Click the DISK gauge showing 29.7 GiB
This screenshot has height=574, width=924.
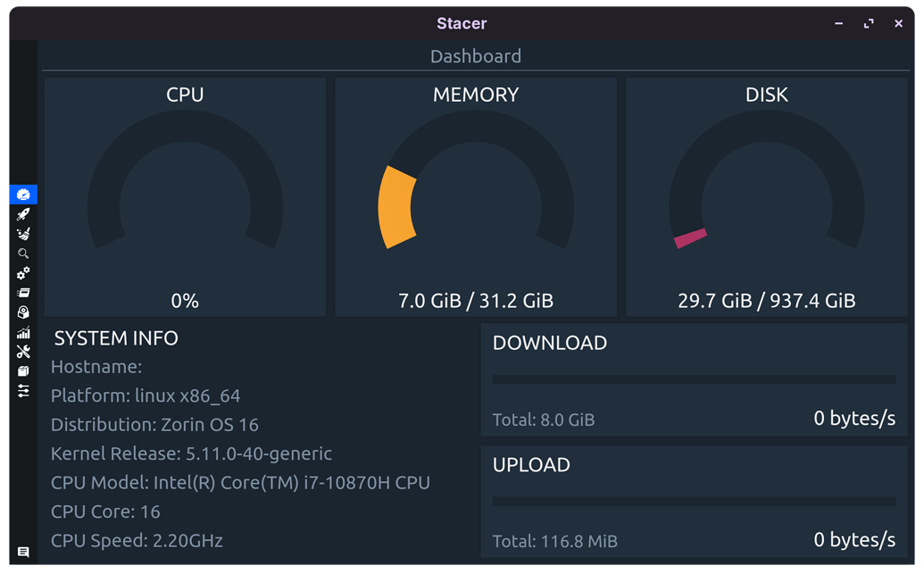pos(766,196)
